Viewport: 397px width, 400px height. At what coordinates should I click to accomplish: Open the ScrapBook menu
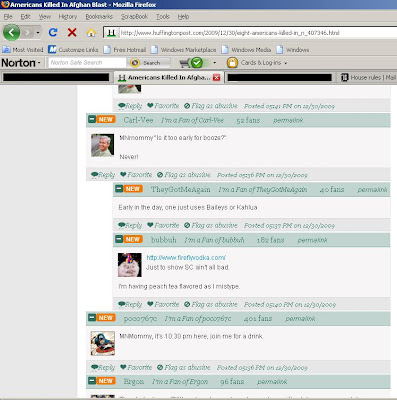pyautogui.click(x=134, y=17)
